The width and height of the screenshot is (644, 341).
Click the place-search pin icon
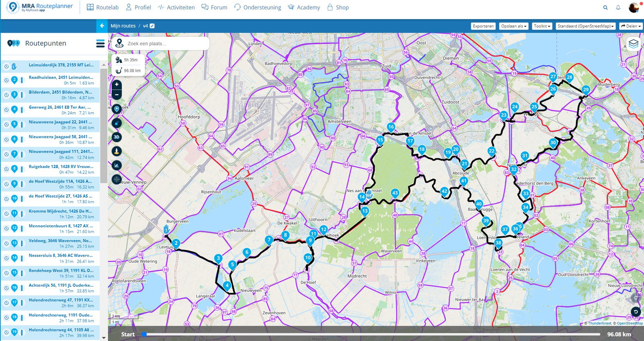pos(119,44)
